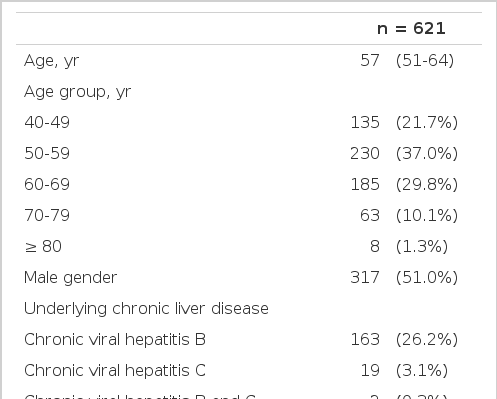Viewport: 497px width, 399px height.
Task: Click the (26.2%) hepatitis B percentage
Action: pyautogui.click(x=427, y=339)
